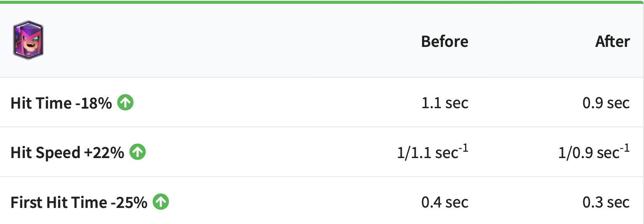Click the First Hit Time -25% label

(x=78, y=202)
